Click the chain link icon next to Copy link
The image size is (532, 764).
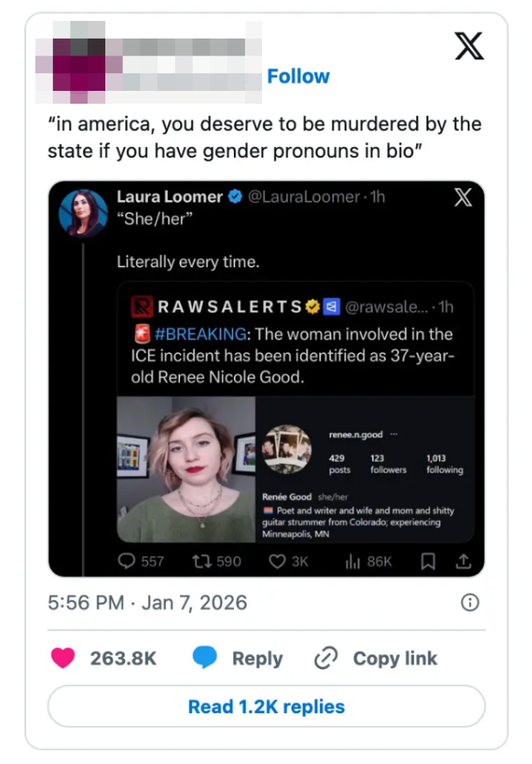coord(325,659)
